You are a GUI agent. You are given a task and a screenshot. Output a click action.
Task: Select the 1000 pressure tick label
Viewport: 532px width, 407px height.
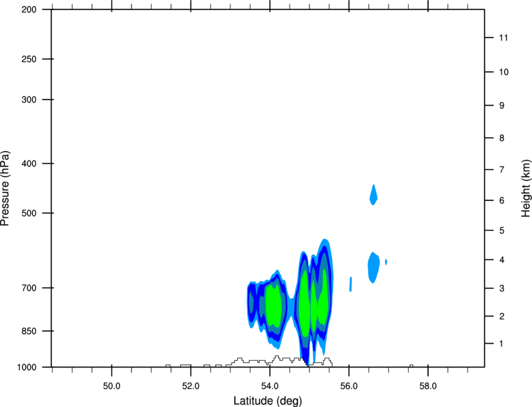click(x=26, y=368)
